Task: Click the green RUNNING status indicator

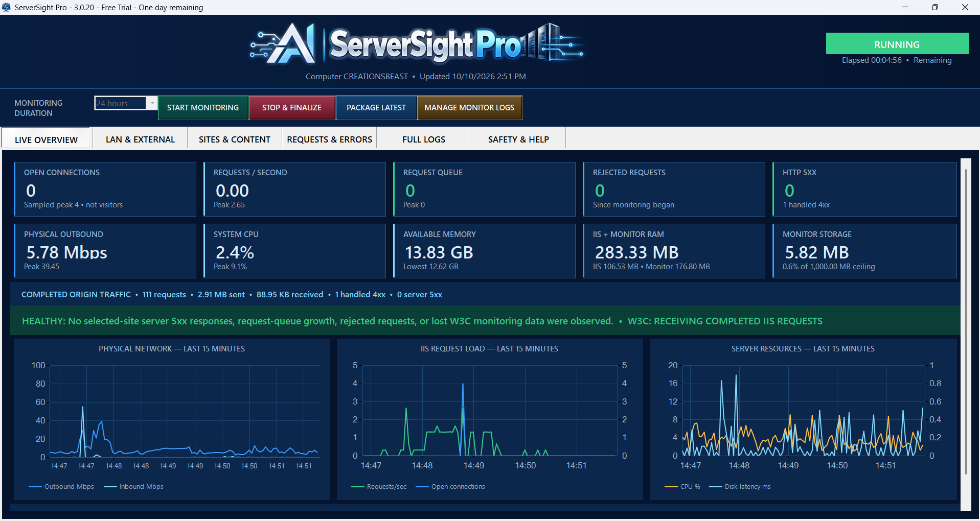Action: click(x=897, y=44)
